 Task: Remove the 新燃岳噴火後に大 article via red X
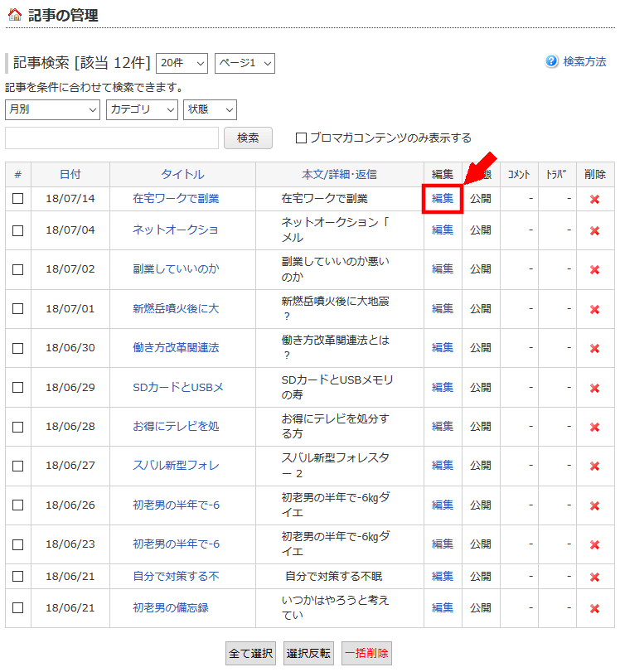tap(594, 309)
